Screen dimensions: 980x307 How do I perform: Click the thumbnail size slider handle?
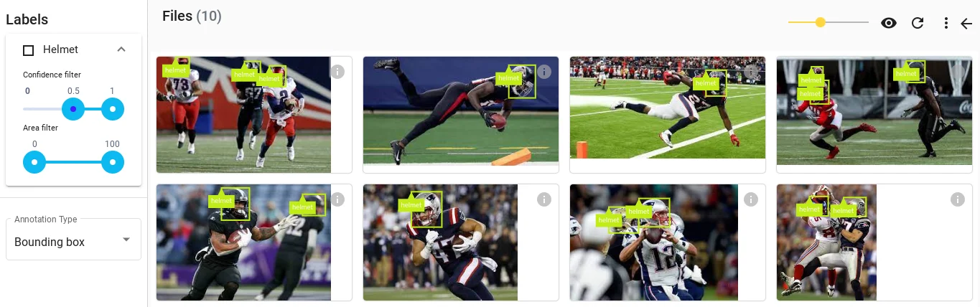(820, 23)
